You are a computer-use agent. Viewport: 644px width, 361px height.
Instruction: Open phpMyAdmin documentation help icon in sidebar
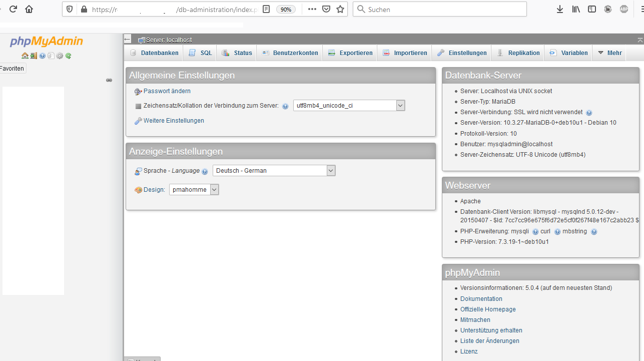43,56
